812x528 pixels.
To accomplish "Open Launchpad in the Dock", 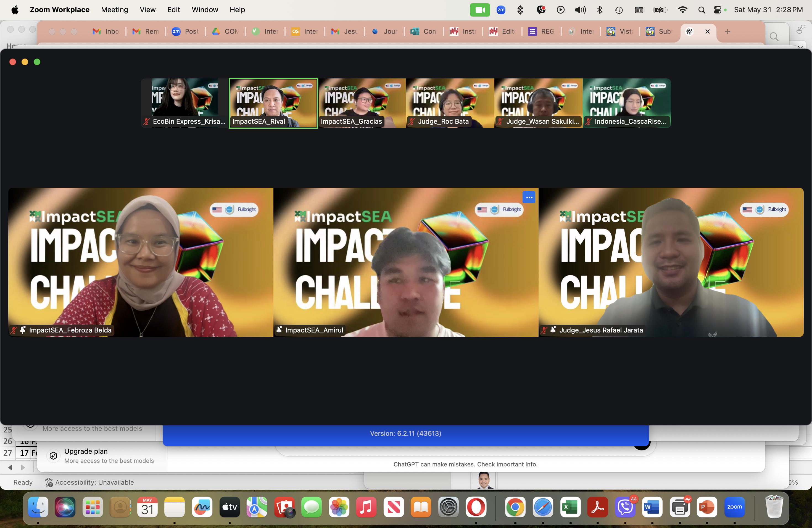I will click(x=93, y=507).
